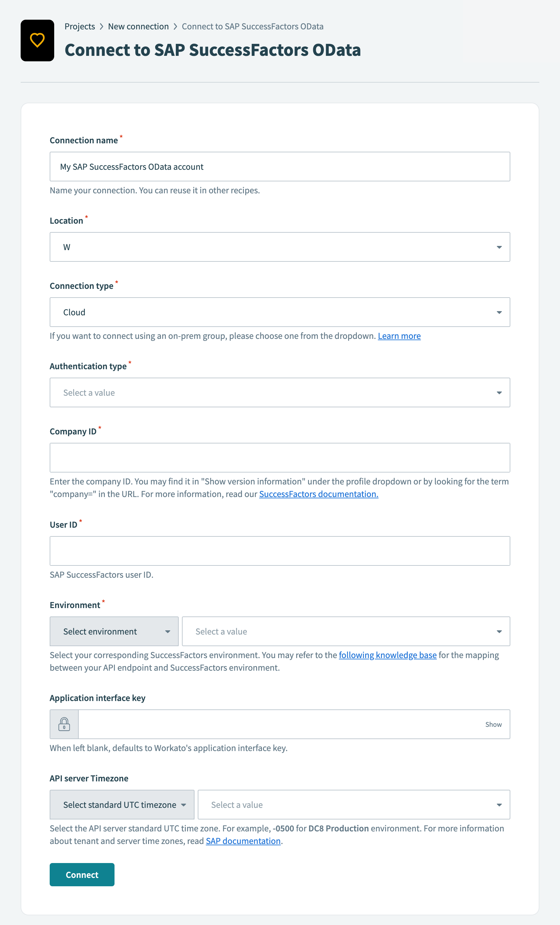560x925 pixels.
Task: Click the empty Company ID input field
Action: (280, 457)
